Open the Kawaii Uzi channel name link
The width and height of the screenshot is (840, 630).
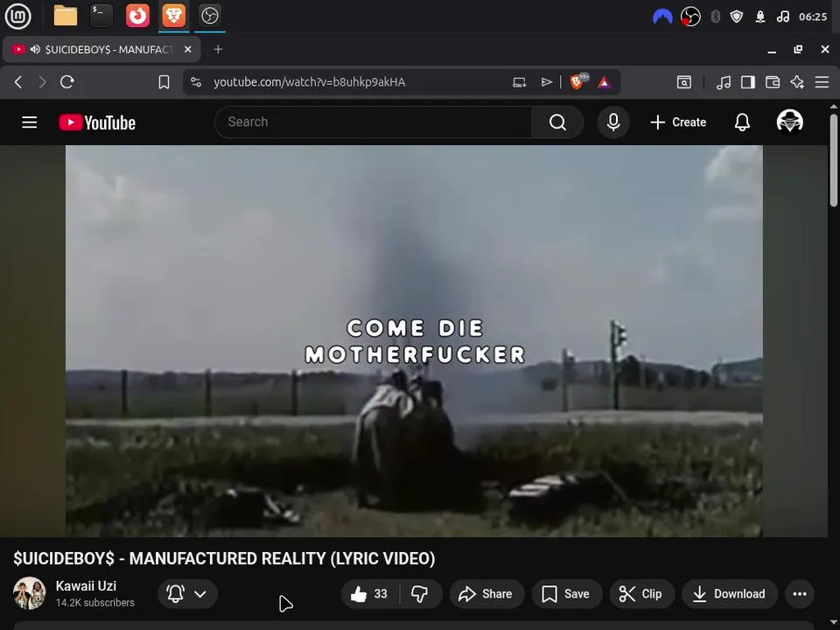pos(86,585)
